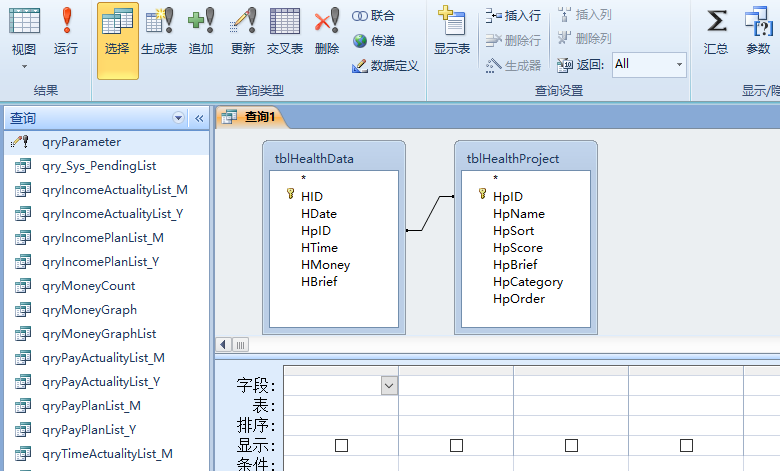Click the 视图 (View) icon
Viewport: 780px width, 471px height.
24,21
